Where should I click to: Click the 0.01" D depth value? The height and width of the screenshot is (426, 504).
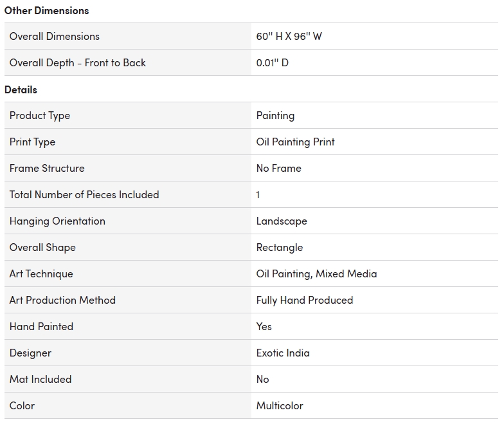pyautogui.click(x=273, y=63)
